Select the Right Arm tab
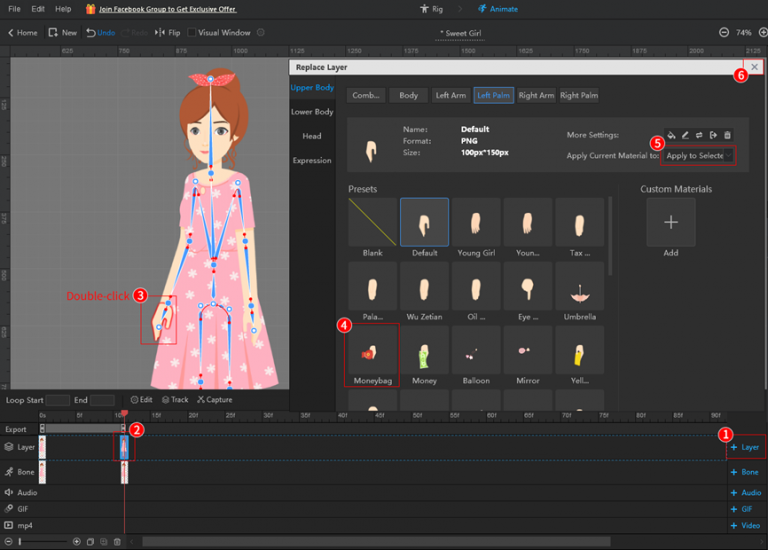768x550 pixels. click(x=535, y=96)
